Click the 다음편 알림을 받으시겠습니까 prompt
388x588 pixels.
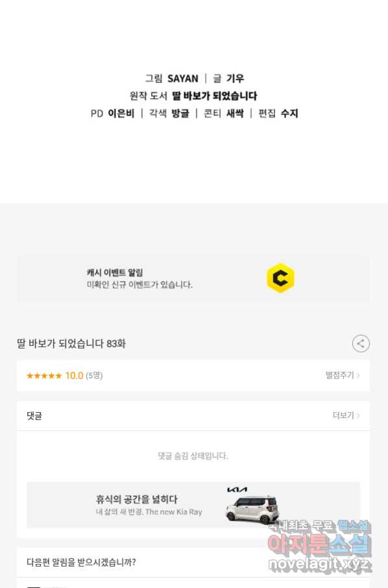tap(81, 562)
